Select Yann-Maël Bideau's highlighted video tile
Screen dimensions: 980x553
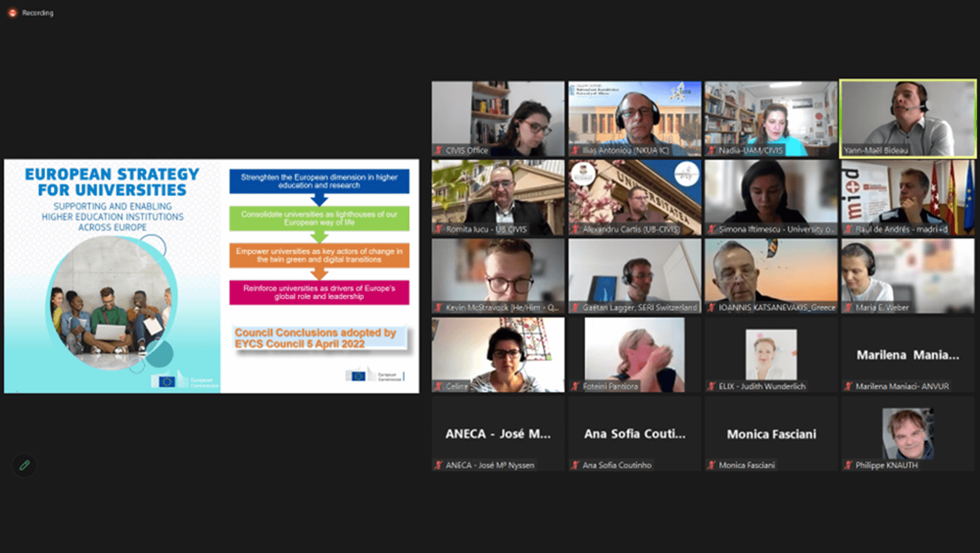908,118
